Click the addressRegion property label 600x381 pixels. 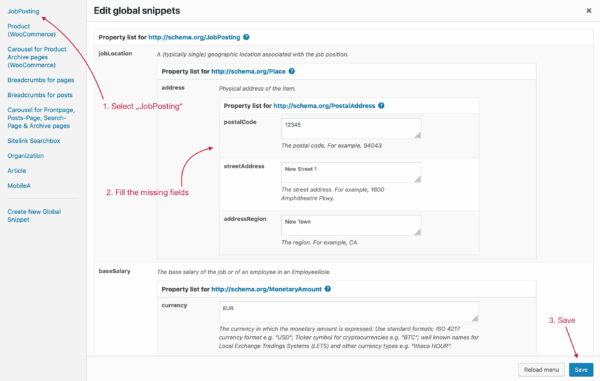click(x=245, y=219)
